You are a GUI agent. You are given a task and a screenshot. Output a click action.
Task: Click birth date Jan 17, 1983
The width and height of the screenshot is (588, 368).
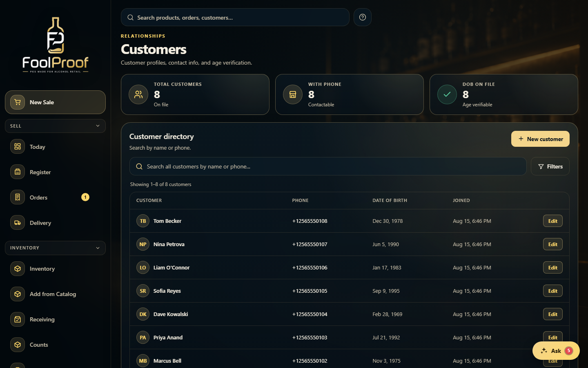coord(387,267)
